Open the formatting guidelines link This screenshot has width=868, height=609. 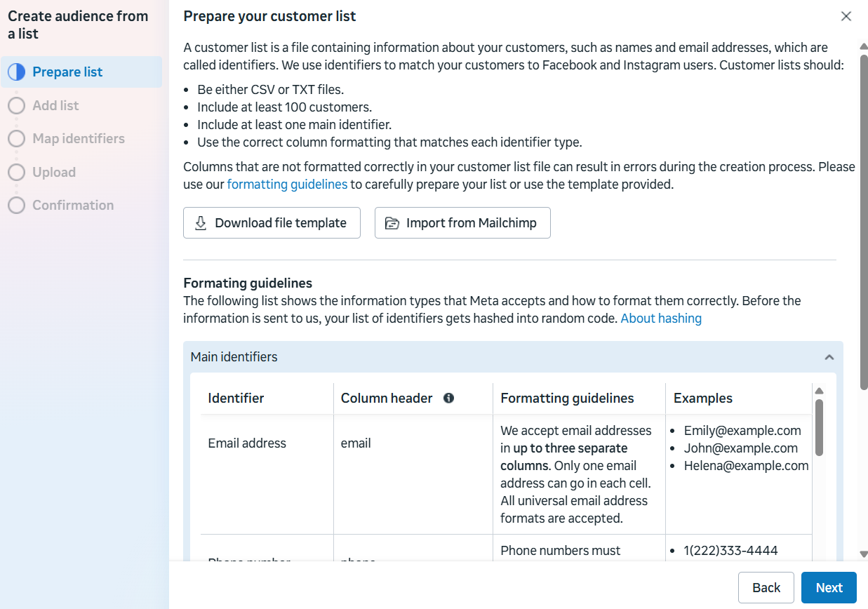click(x=287, y=185)
